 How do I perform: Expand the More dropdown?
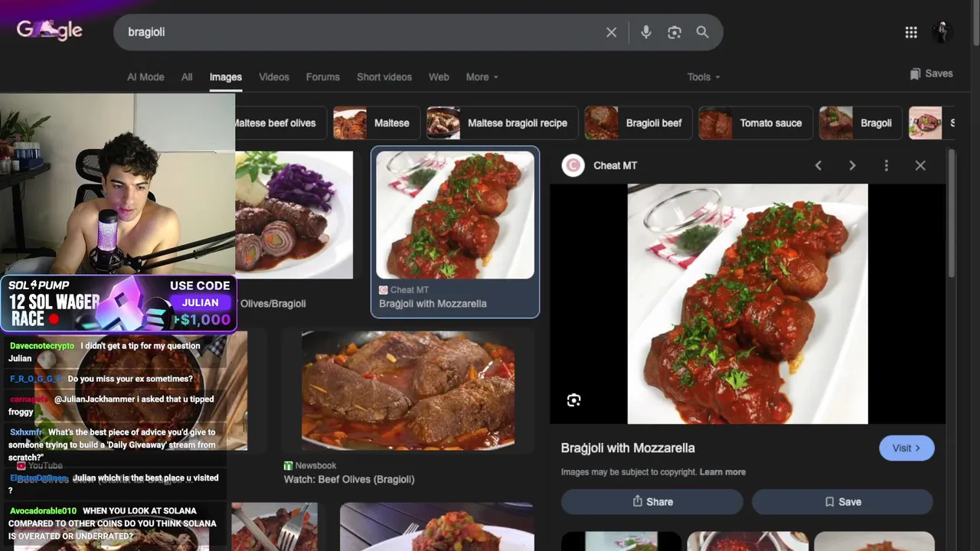482,77
